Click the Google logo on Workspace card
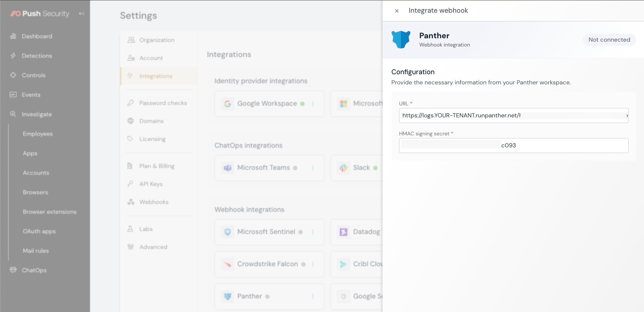Viewport: 644px width, 312px height. [x=228, y=104]
